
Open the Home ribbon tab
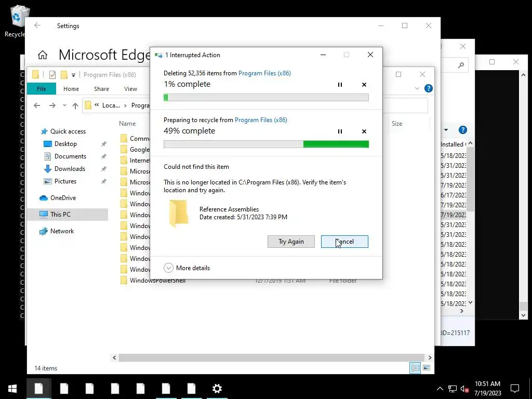pos(71,89)
